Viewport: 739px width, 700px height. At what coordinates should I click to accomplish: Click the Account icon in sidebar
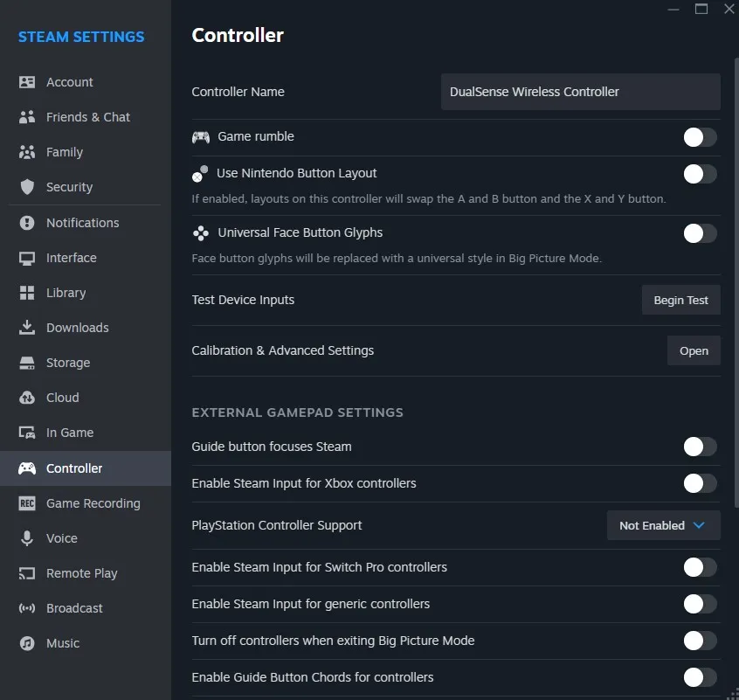[27, 82]
